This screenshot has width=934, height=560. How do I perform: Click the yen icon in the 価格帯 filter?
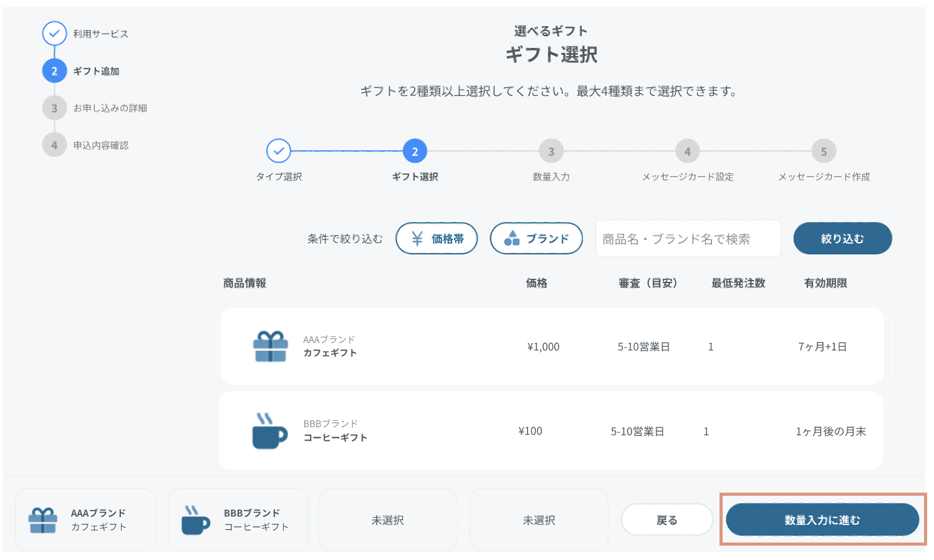(417, 239)
